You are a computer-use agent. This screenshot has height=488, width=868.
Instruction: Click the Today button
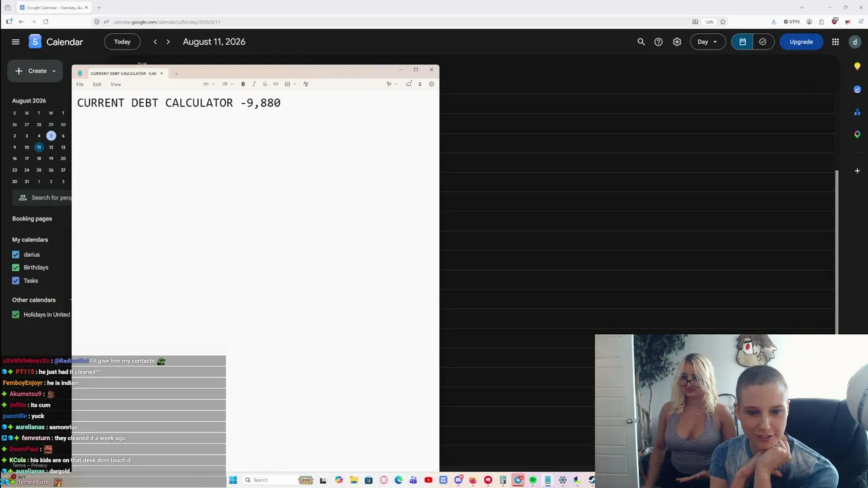click(122, 42)
